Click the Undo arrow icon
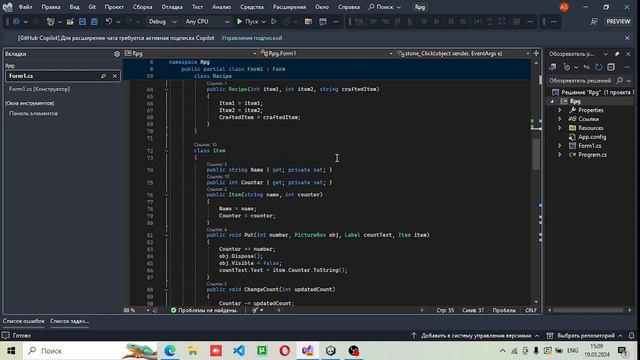This screenshot has width=640, height=360. pos(109,22)
